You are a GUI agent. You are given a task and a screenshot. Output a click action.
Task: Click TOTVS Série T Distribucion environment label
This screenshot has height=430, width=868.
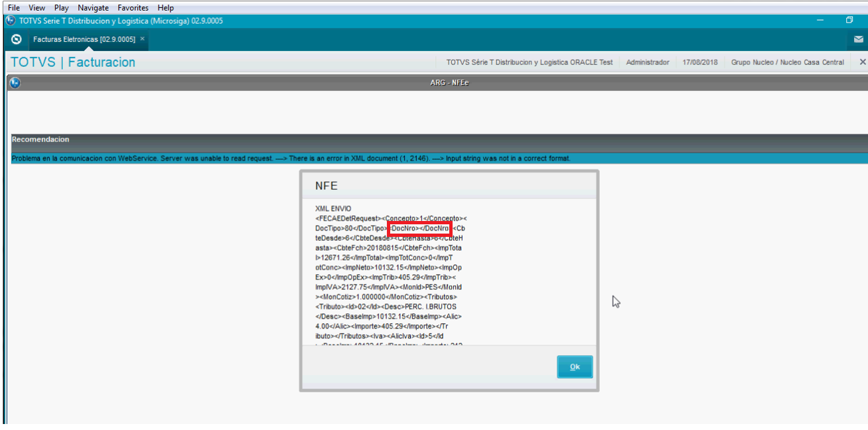click(530, 62)
